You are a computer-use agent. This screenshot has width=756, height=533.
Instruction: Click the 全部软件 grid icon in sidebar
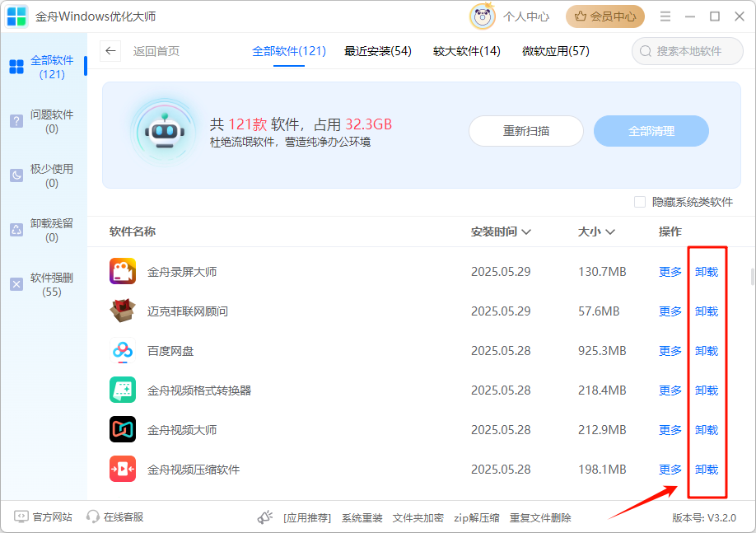[x=16, y=67]
